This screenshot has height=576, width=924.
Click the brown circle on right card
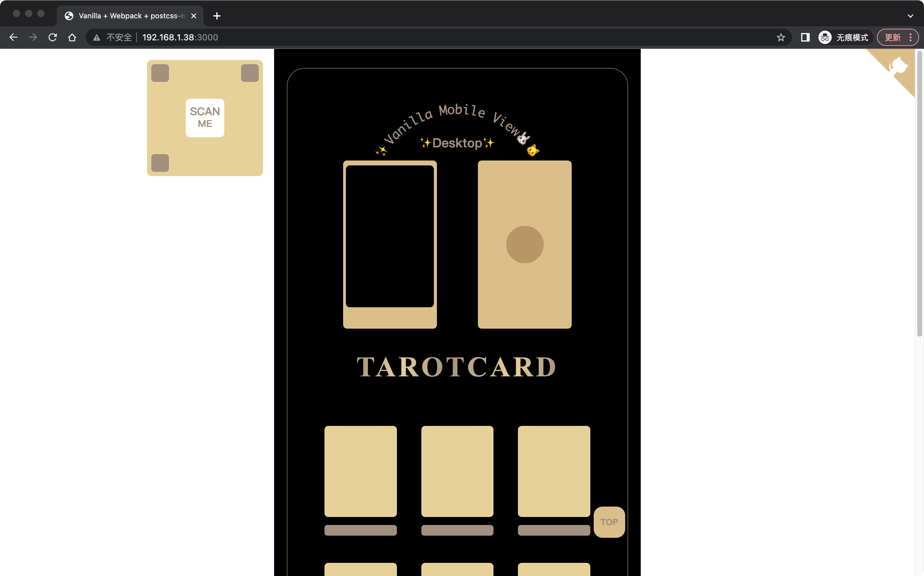point(525,245)
